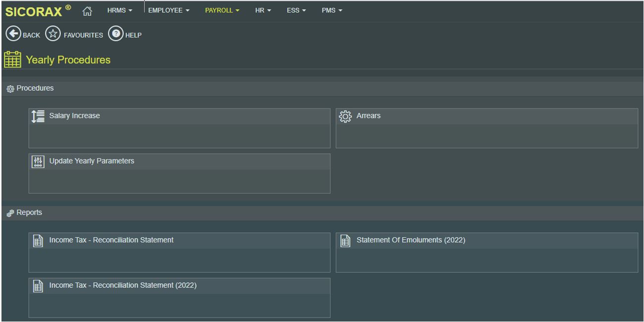Click the BACK label
Image resolution: width=644 pixels, height=322 pixels.
(x=31, y=35)
